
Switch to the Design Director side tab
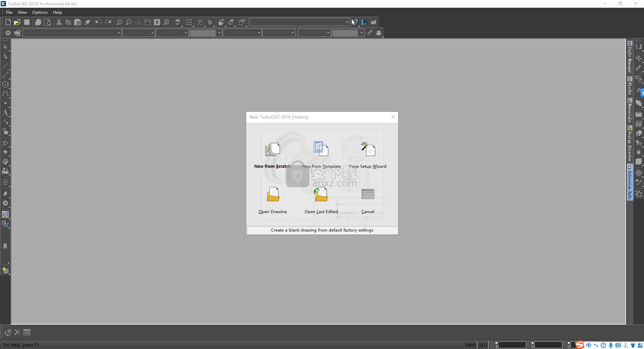[x=630, y=144]
